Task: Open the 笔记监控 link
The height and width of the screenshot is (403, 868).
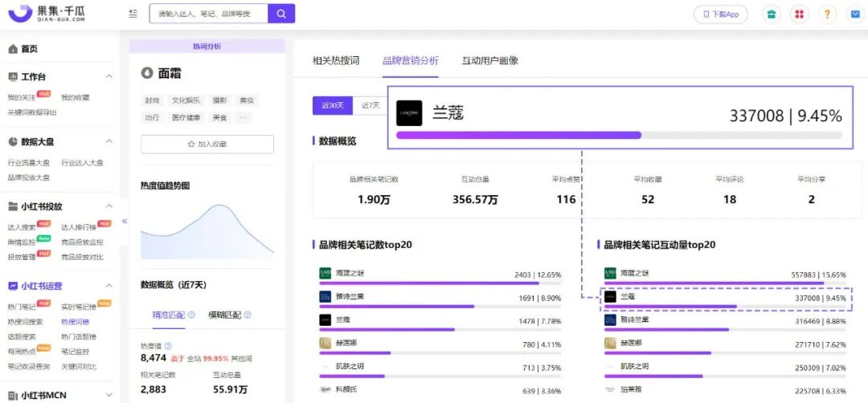Action: (76, 352)
